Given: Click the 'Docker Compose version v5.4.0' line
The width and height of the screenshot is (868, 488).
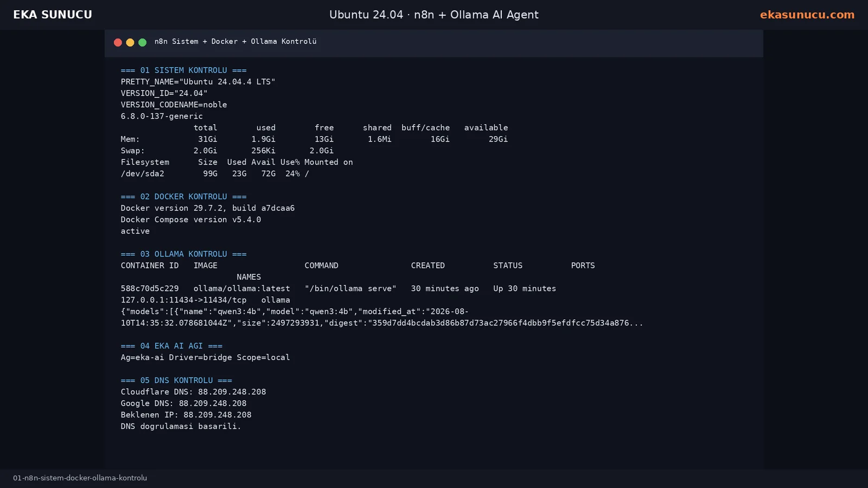Looking at the screenshot, I should point(191,220).
